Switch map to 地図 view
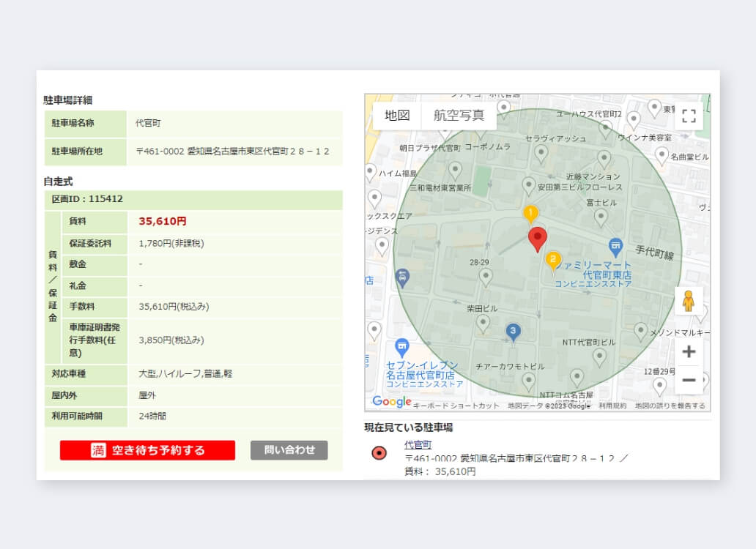This screenshot has height=549, width=756. (397, 116)
